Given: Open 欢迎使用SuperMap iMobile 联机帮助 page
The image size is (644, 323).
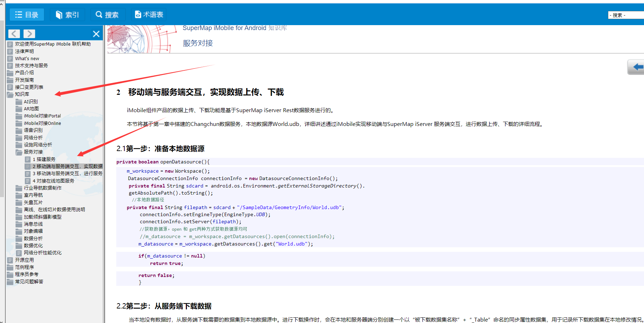Looking at the screenshot, I should (x=53, y=44).
